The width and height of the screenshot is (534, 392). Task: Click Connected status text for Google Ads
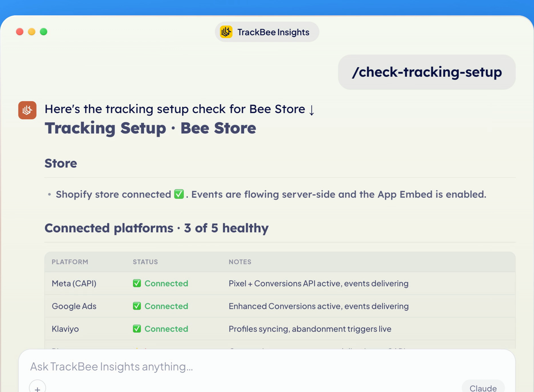coord(166,306)
